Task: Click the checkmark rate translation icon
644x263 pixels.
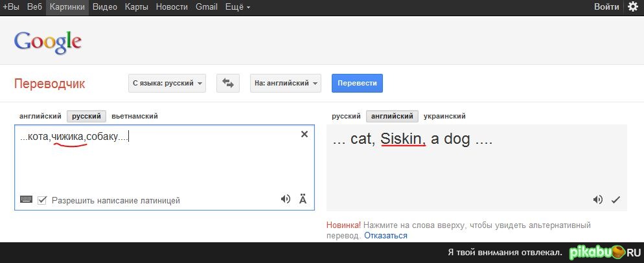Action: pyautogui.click(x=615, y=200)
